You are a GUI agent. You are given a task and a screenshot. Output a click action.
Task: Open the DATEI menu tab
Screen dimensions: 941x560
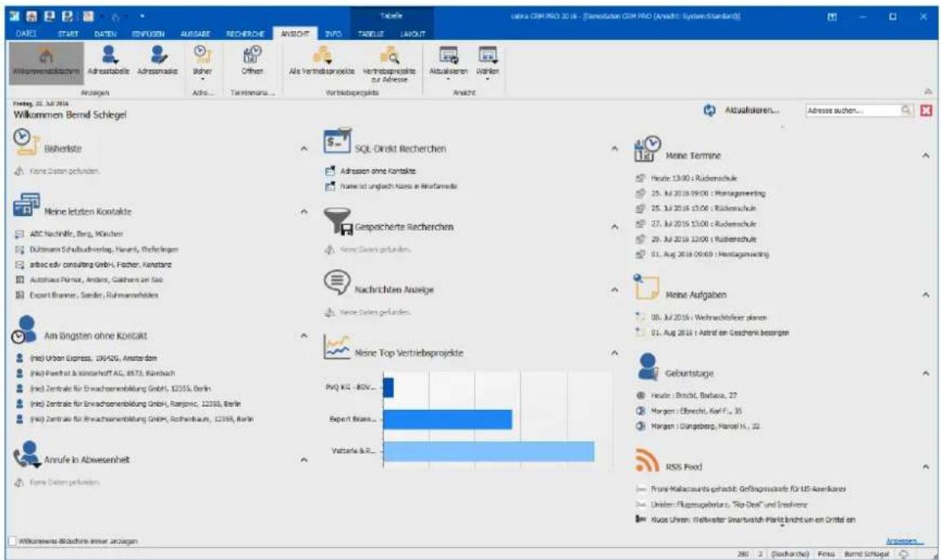click(x=26, y=33)
